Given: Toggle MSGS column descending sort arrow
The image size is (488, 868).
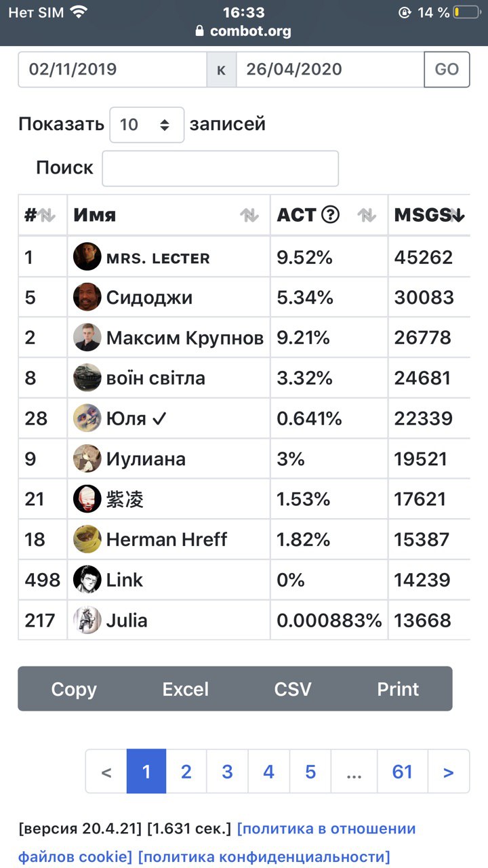Looking at the screenshot, I should [x=457, y=216].
